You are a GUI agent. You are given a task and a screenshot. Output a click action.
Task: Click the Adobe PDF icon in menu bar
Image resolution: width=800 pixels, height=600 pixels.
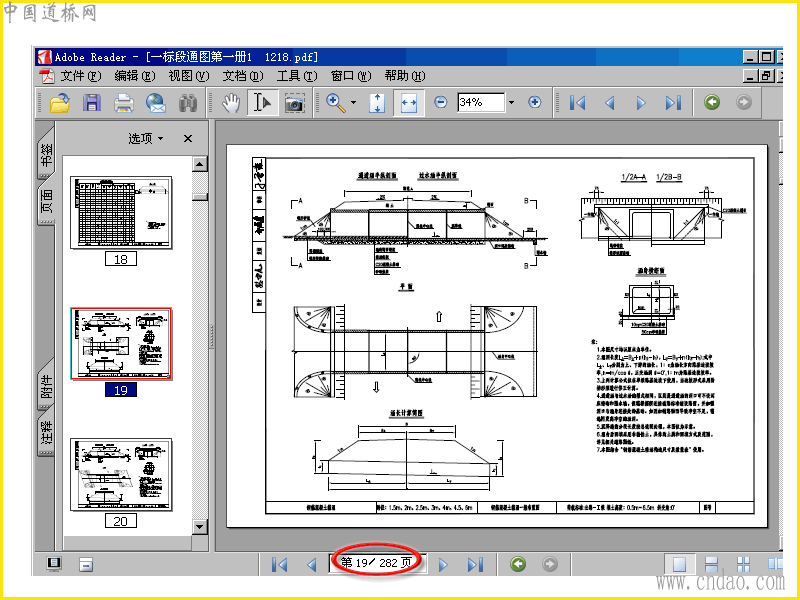pyautogui.click(x=47, y=76)
